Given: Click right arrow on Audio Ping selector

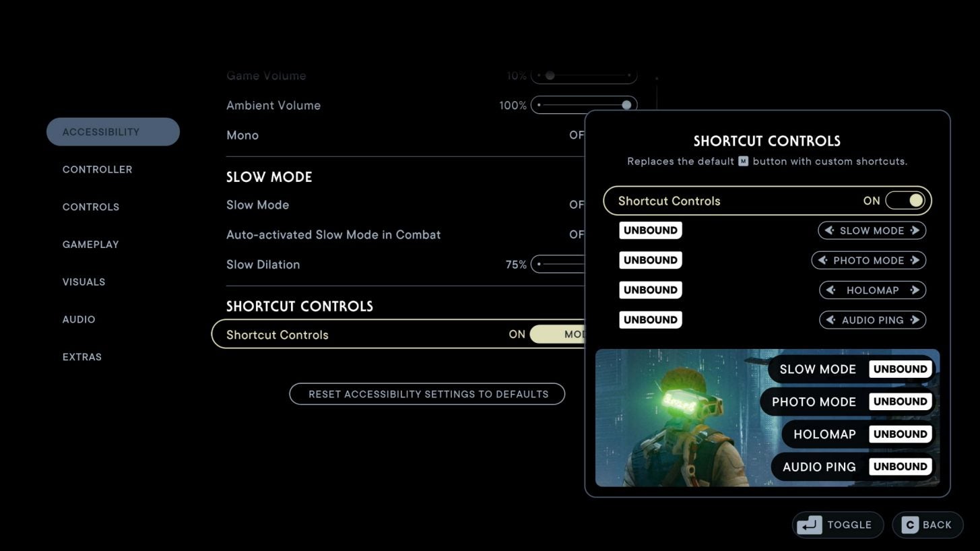Looking at the screenshot, I should 915,320.
